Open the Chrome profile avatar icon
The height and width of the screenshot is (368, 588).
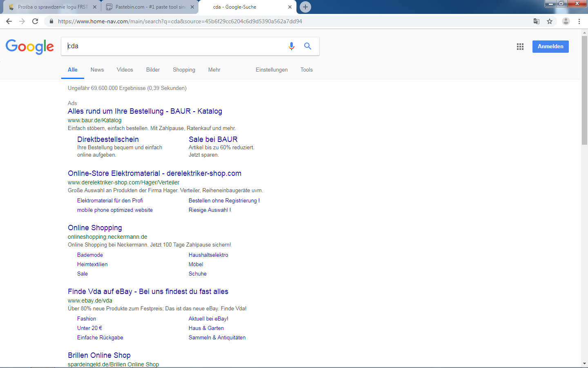pyautogui.click(x=566, y=21)
